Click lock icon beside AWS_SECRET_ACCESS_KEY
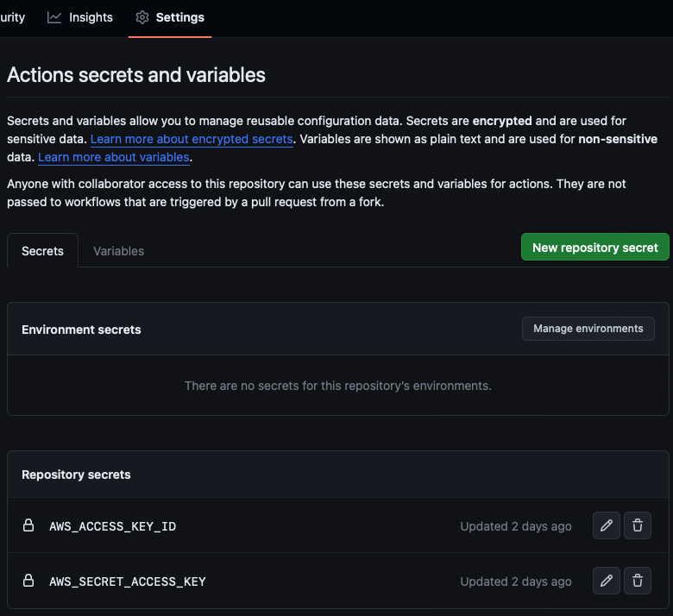The height and width of the screenshot is (616, 673). pos(28,581)
